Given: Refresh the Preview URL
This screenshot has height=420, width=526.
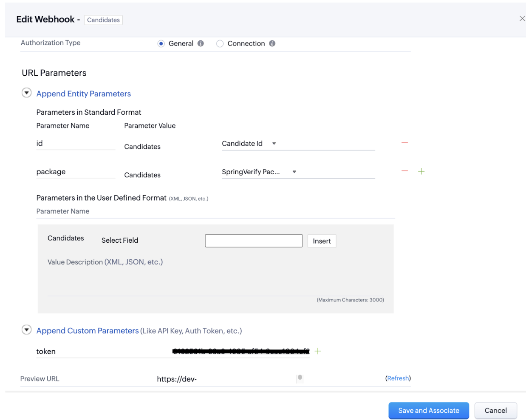Looking at the screenshot, I should 398,378.
